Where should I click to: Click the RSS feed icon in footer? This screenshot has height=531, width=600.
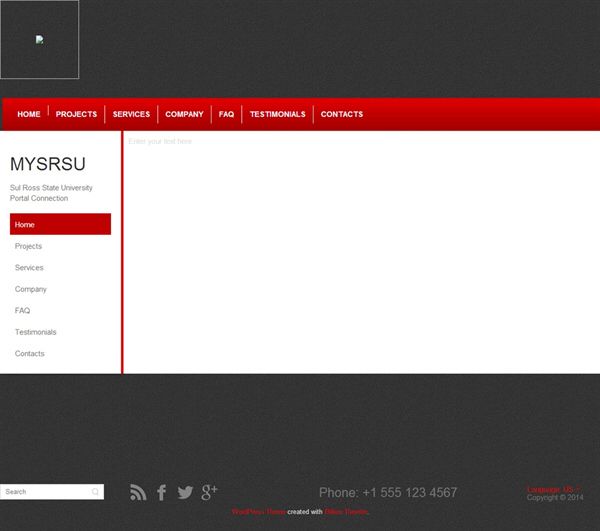(x=138, y=492)
